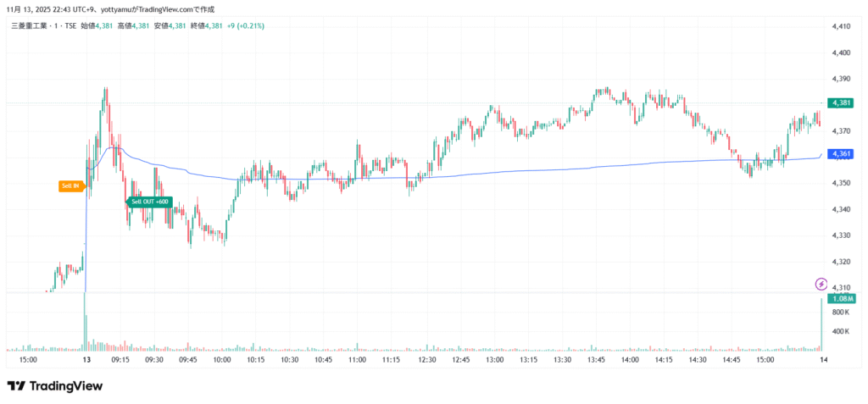The height and width of the screenshot is (404, 868).
Task: Open the TradingView.com link in header text
Action: [163, 9]
